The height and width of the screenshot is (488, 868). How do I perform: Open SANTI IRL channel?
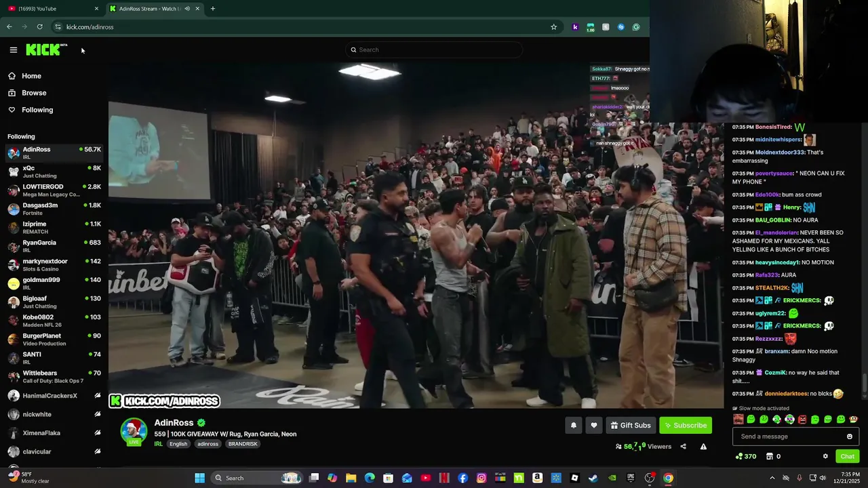[x=54, y=358]
